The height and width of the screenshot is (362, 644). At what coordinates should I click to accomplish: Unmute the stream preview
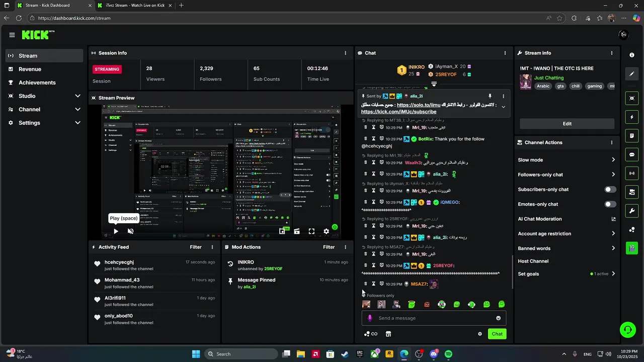pyautogui.click(x=130, y=231)
